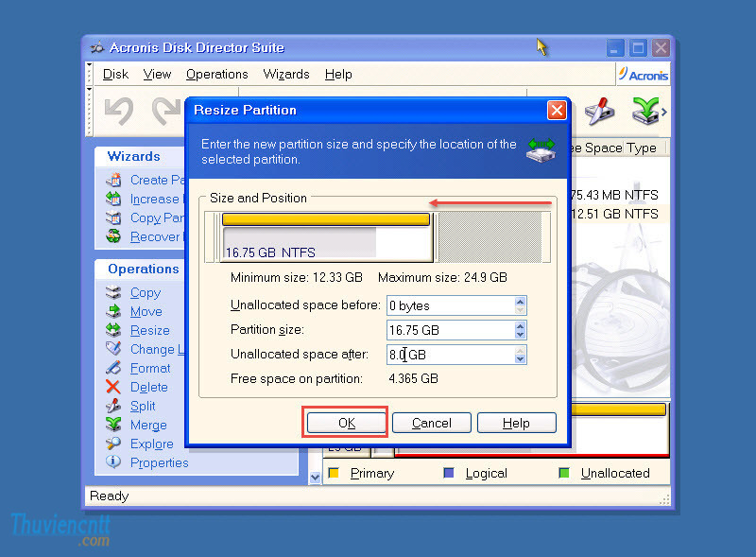Image resolution: width=756 pixels, height=557 pixels.
Task: Click the sidebar scroll down arrow
Action: click(316, 478)
